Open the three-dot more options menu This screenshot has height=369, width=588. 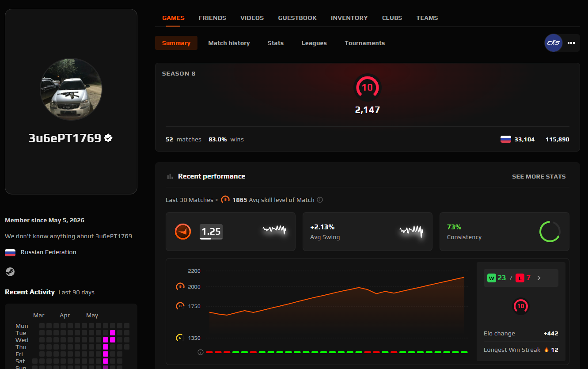tap(571, 43)
